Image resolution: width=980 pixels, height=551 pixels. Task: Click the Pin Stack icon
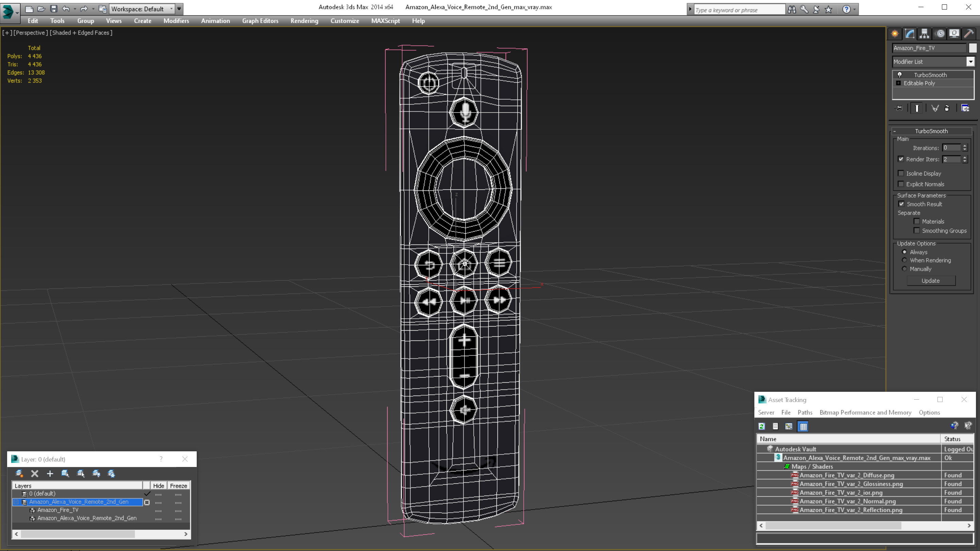pos(899,108)
